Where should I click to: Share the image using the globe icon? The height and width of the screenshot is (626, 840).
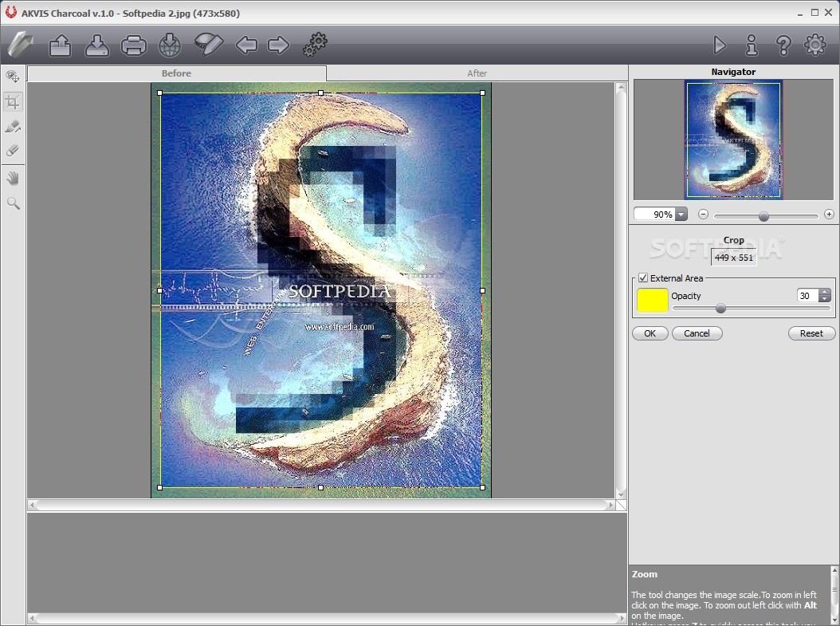point(170,45)
